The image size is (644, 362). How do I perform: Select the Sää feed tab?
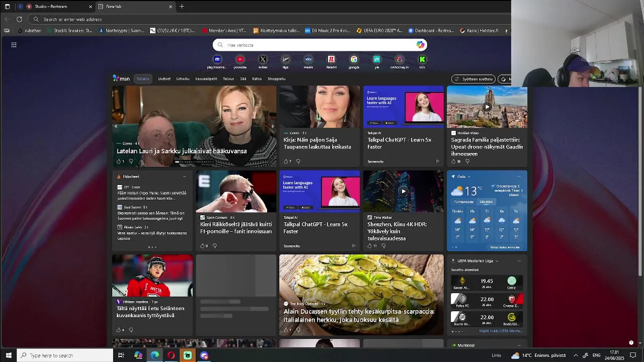tap(244, 78)
